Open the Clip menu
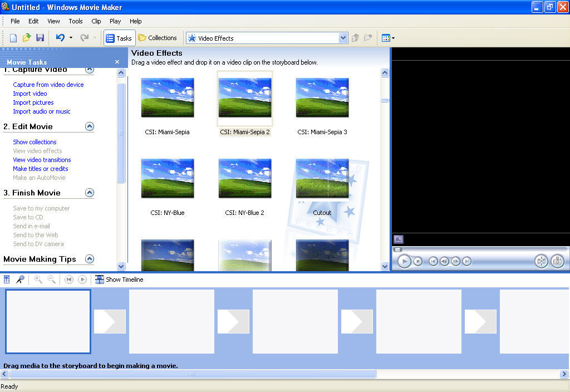This screenshot has height=392, width=570. point(96,21)
